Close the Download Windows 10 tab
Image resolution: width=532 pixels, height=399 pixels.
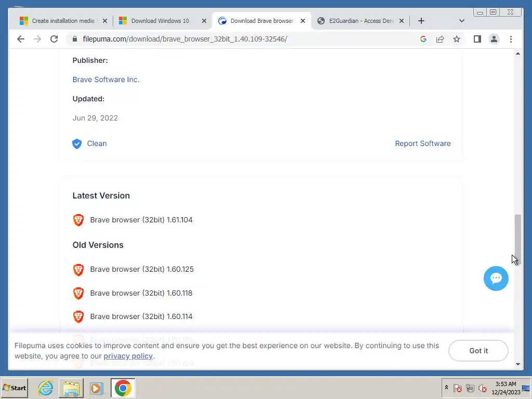click(204, 21)
